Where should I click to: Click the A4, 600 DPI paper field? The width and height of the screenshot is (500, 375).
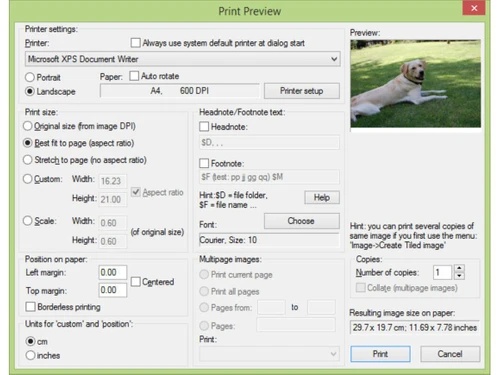[179, 91]
